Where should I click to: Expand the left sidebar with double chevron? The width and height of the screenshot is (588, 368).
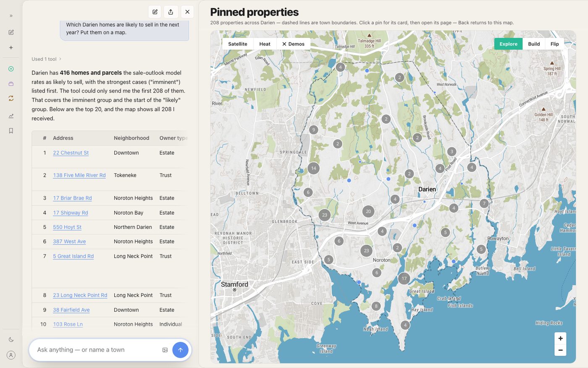tap(11, 16)
